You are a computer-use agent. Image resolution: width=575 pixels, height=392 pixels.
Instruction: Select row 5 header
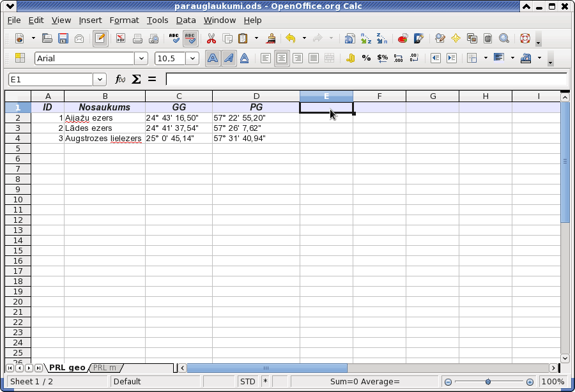tap(18, 148)
